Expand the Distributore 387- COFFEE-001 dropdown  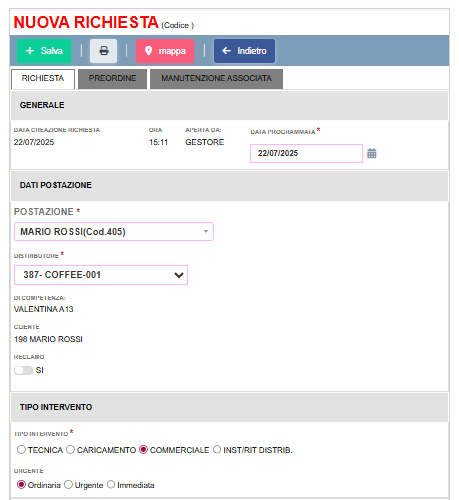point(101,275)
